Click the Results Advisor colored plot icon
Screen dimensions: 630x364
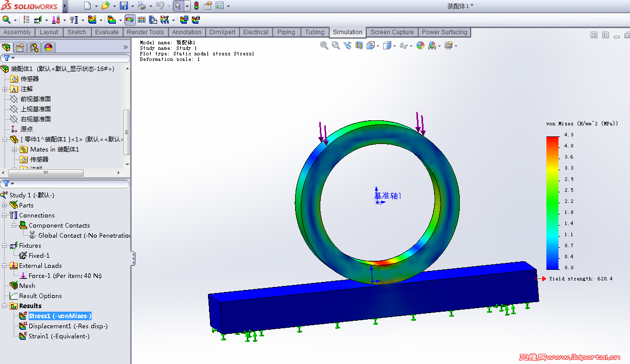point(111,20)
